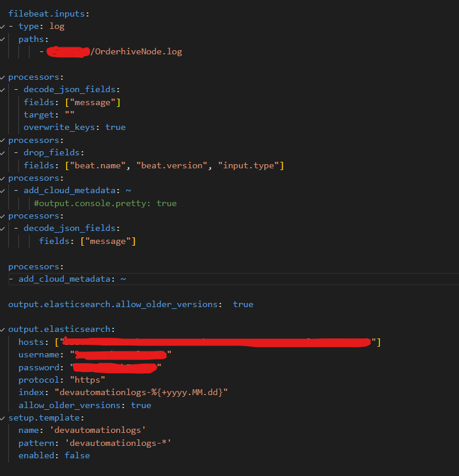Click the 'protocol' key
The height and width of the screenshot is (476, 459).
(39, 380)
